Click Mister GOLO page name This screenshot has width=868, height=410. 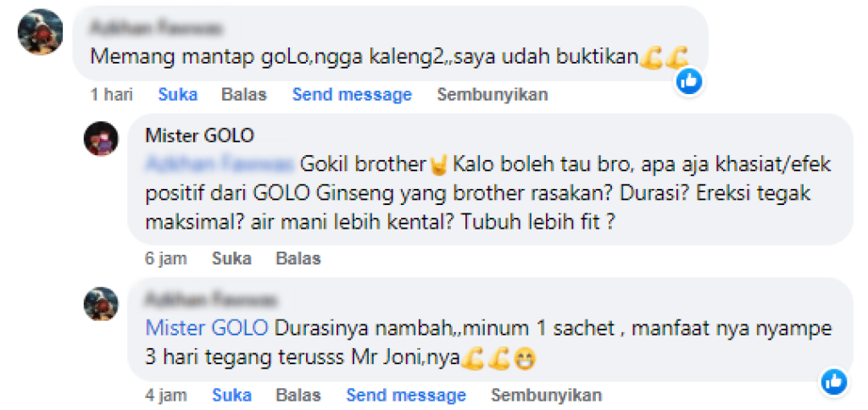pyautogui.click(x=199, y=135)
